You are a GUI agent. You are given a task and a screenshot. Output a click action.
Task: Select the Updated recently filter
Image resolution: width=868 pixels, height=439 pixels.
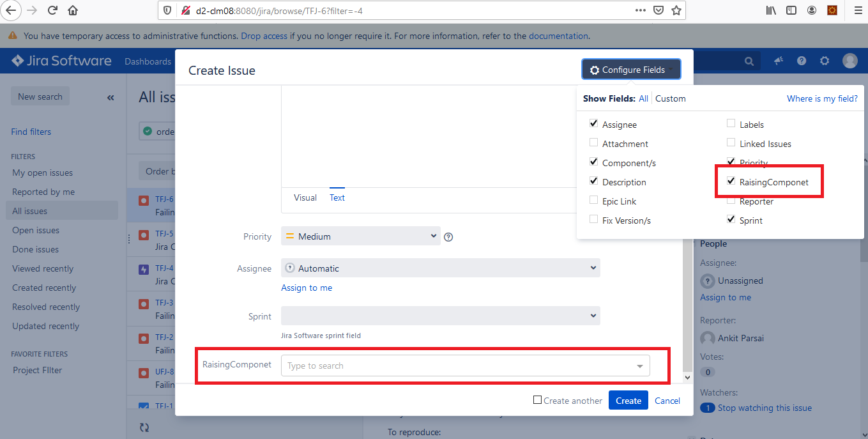point(46,327)
